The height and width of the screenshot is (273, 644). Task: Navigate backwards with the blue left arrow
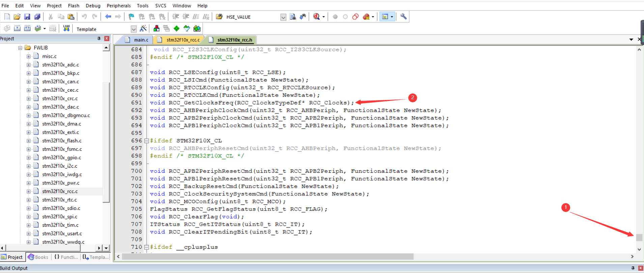click(x=108, y=17)
